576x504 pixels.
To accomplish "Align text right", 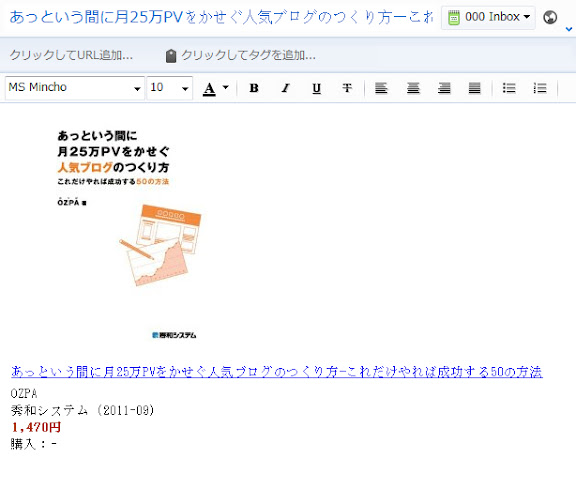I will click(444, 88).
